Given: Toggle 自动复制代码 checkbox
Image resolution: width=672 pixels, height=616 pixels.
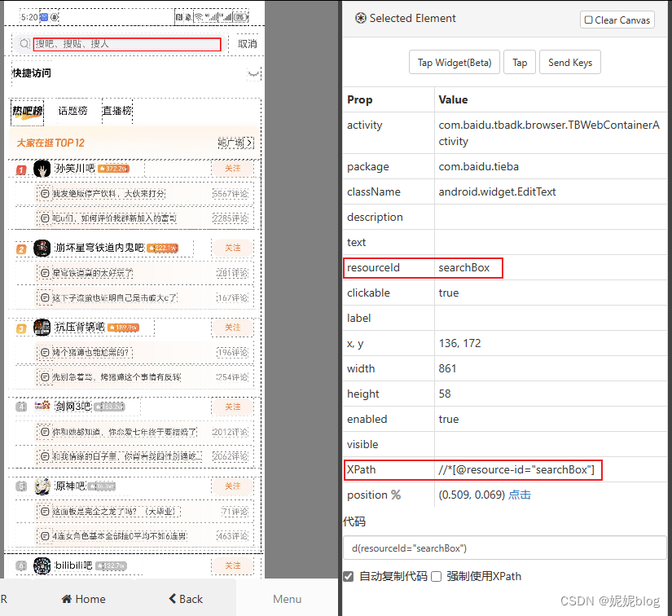Looking at the screenshot, I should [x=349, y=577].
